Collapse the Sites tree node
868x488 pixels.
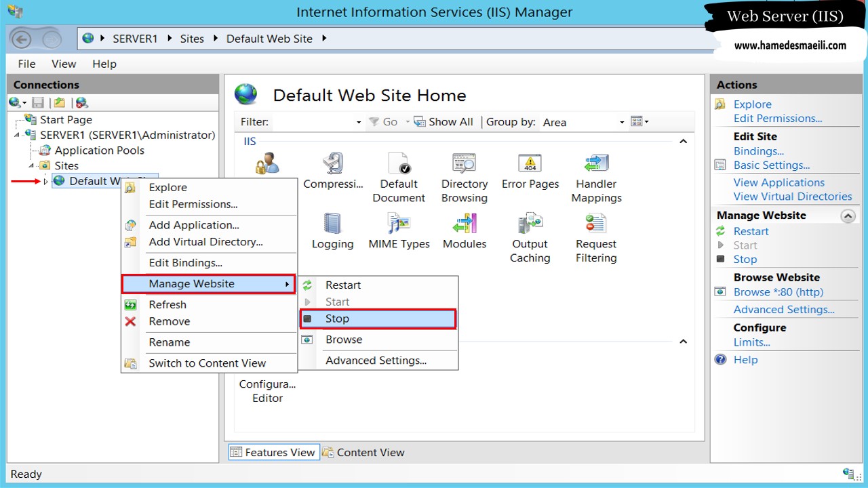click(31, 165)
